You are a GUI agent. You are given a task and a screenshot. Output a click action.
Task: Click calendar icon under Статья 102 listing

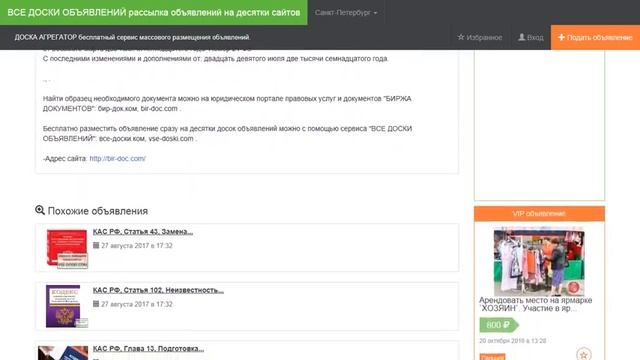tap(96, 304)
